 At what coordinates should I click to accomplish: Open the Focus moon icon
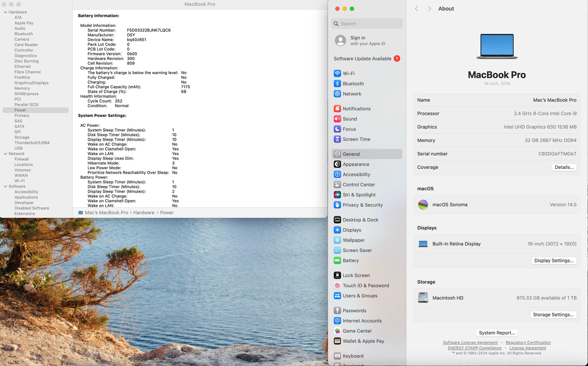point(337,129)
